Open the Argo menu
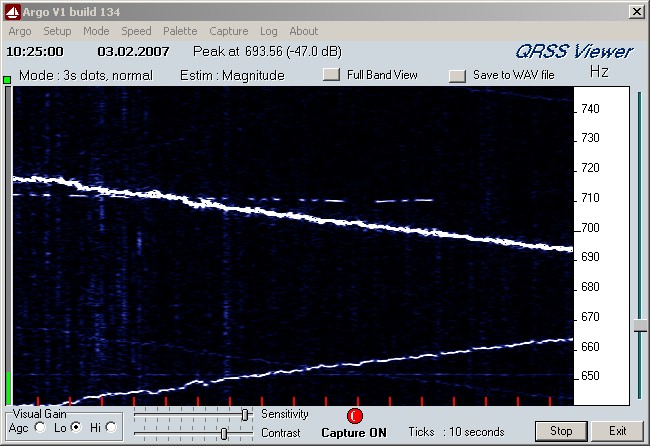Viewport: 650px width, 446px height. (20, 31)
